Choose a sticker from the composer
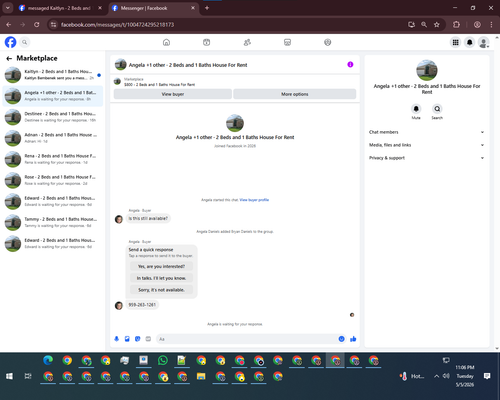The image size is (500, 400). click(x=138, y=339)
